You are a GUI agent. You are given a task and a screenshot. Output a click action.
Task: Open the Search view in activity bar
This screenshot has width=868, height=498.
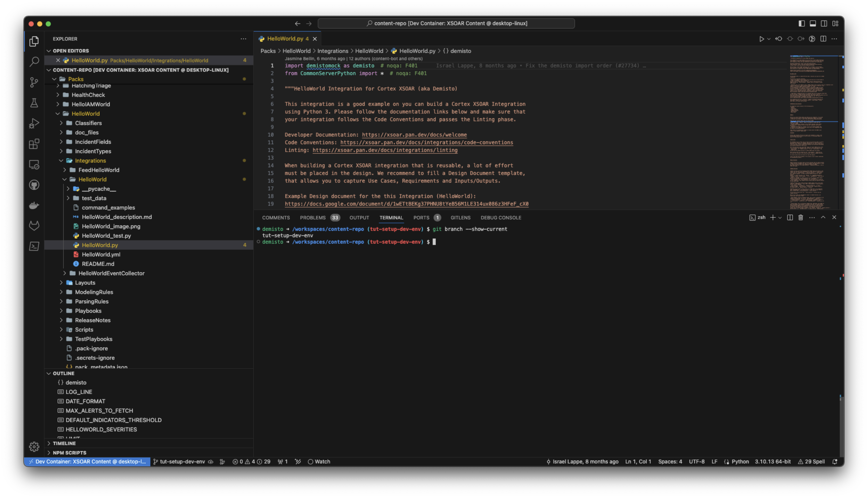pos(34,62)
